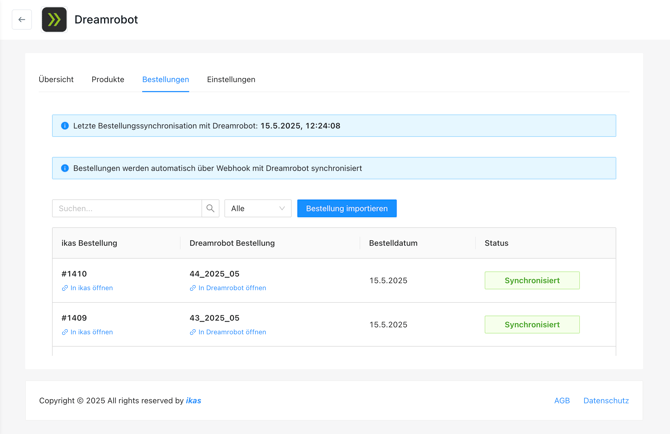The image size is (670, 434).
Task: Go to the Einstellungen tab
Action: 231,79
